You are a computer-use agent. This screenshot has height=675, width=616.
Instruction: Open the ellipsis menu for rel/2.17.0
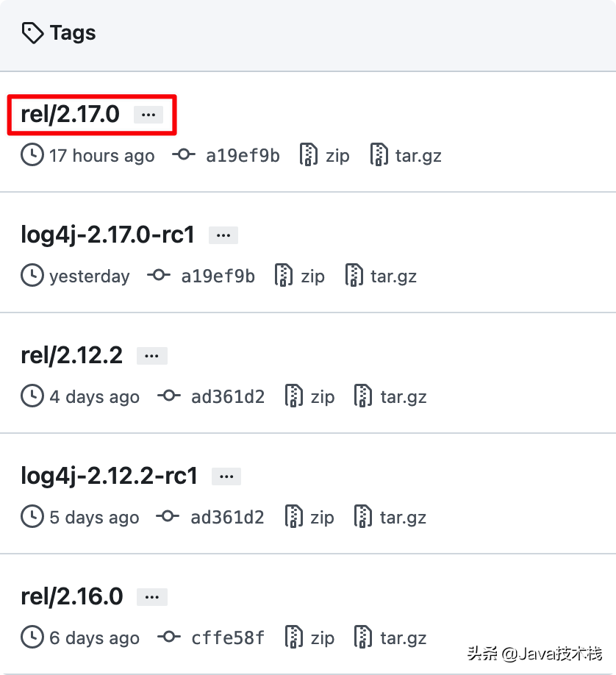click(x=148, y=115)
